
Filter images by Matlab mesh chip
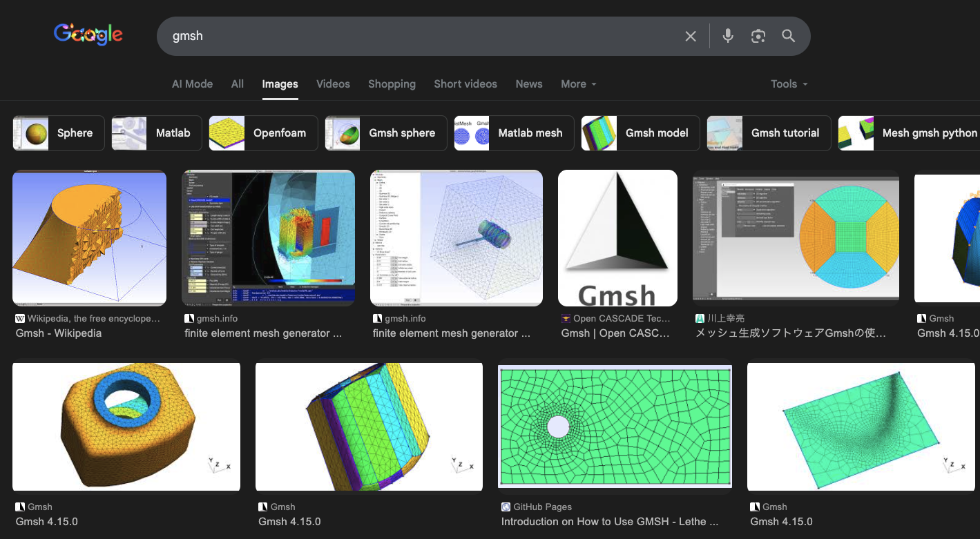(514, 133)
